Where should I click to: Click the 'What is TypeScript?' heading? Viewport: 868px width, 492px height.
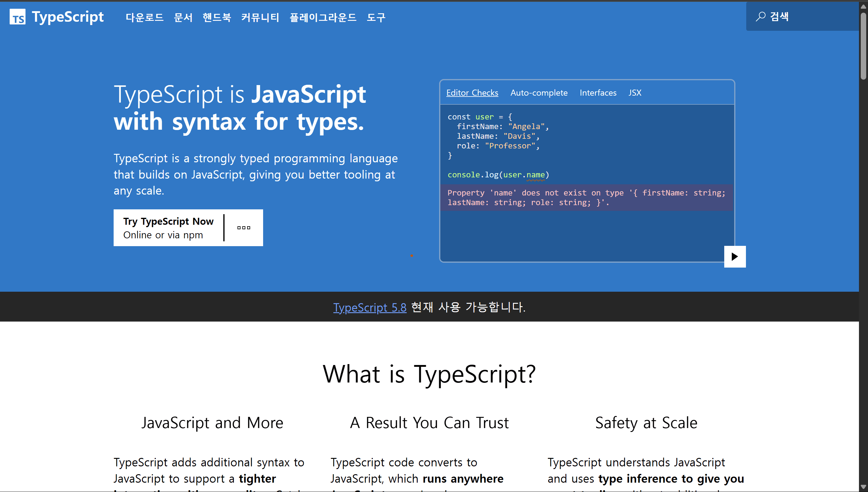[x=429, y=374]
